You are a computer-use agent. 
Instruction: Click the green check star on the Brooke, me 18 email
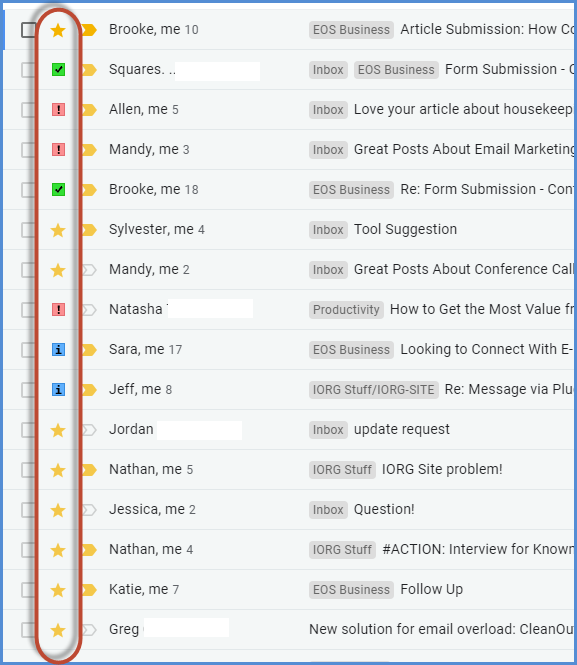coord(58,190)
